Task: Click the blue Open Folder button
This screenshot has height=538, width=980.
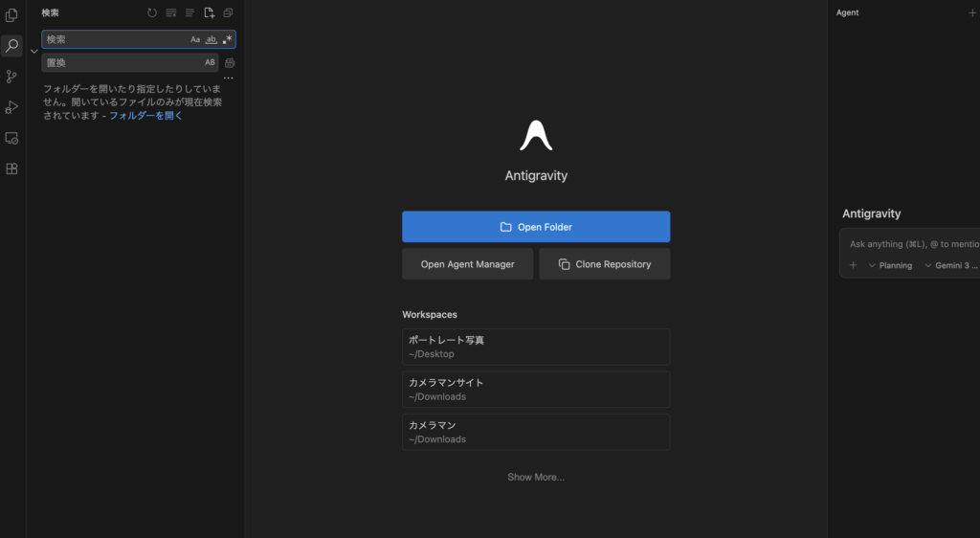Action: (x=536, y=227)
